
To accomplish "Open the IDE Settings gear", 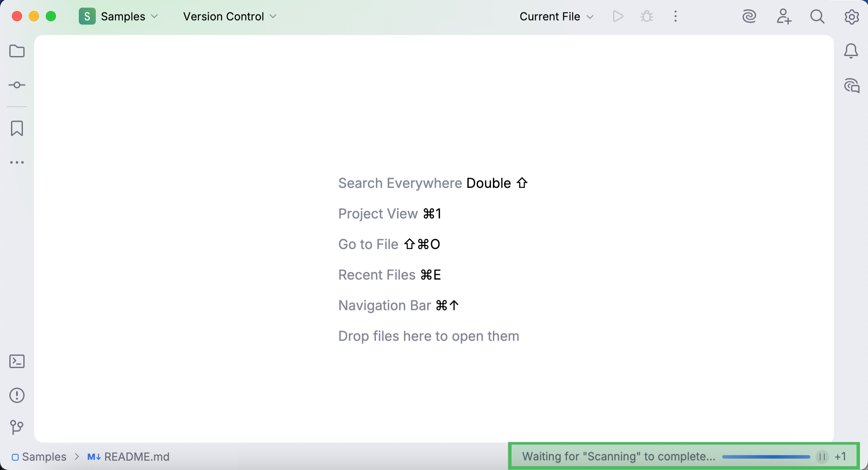I will click(851, 17).
